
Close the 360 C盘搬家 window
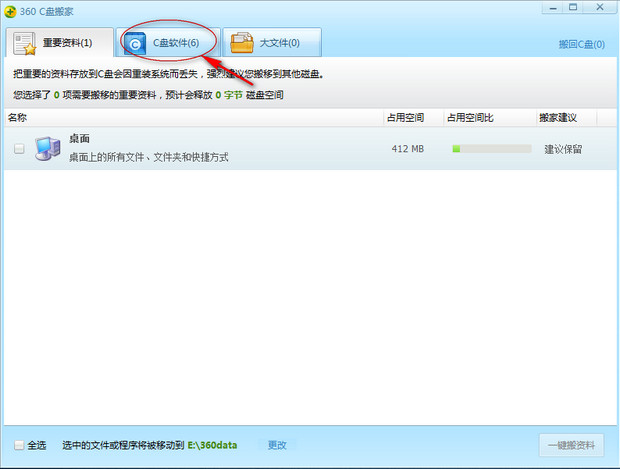tap(599, 8)
